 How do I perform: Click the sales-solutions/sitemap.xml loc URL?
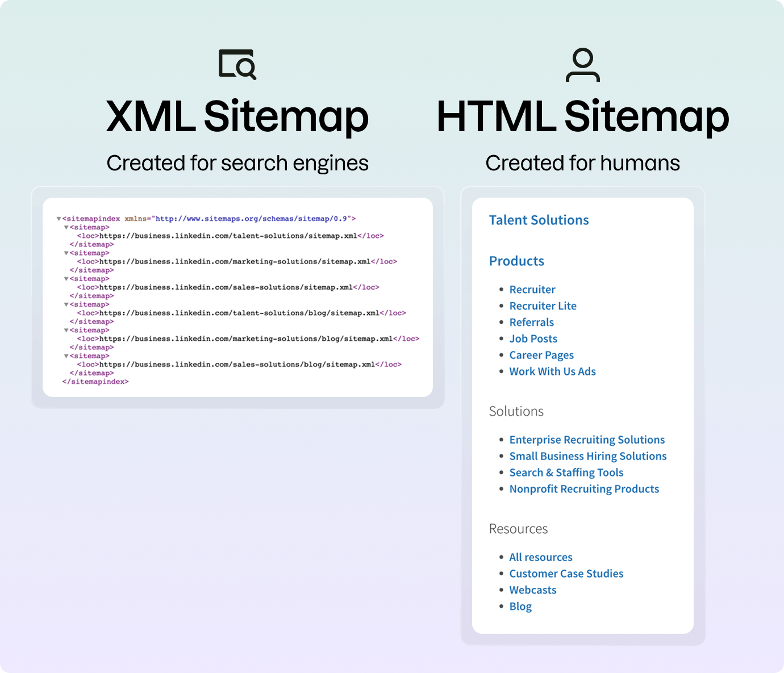[x=226, y=287]
